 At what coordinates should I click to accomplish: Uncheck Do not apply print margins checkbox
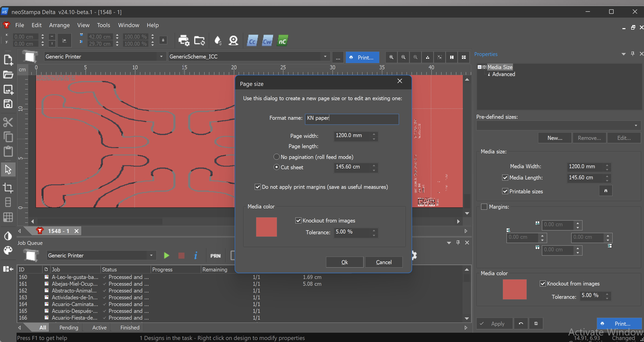point(257,187)
